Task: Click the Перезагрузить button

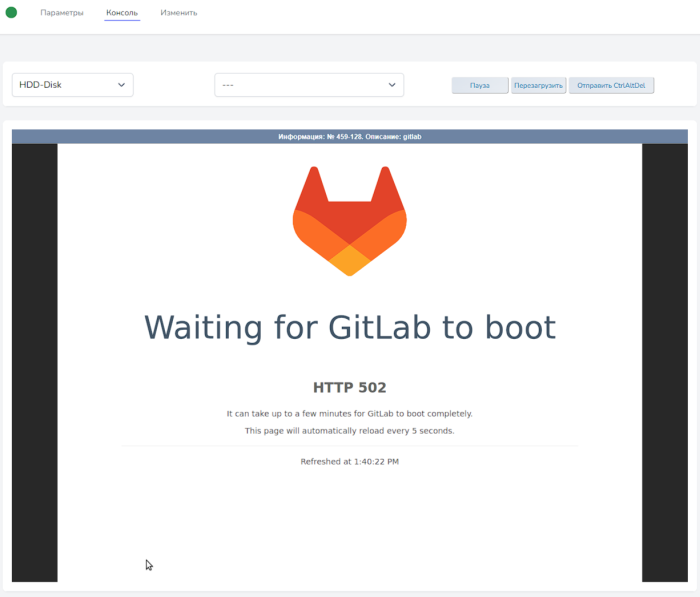Action: coord(539,86)
